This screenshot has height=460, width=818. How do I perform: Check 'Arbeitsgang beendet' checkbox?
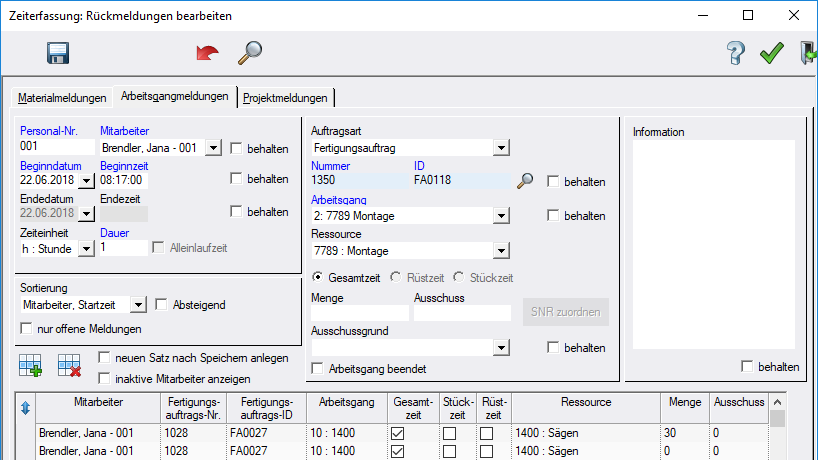[x=318, y=369]
